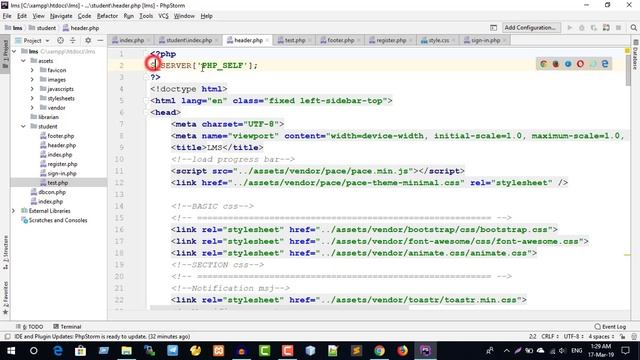Open the VCS menu
Screen dimensions: 640x360
[x=163, y=16]
